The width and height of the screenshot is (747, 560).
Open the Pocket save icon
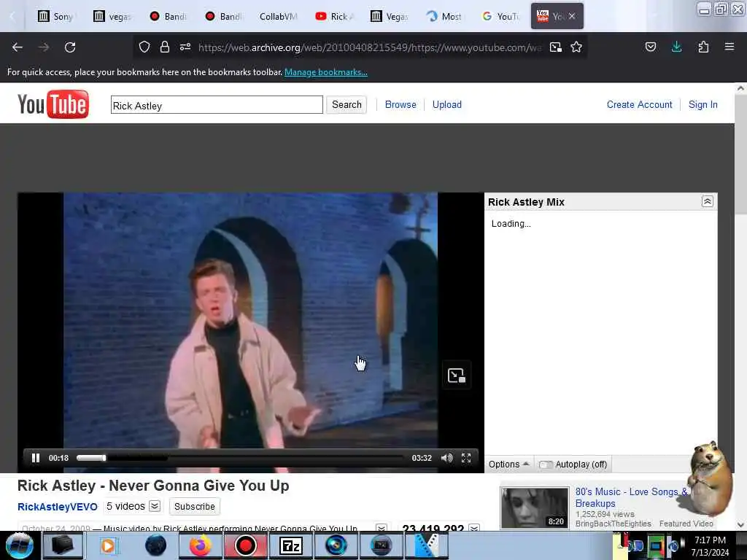click(x=651, y=47)
